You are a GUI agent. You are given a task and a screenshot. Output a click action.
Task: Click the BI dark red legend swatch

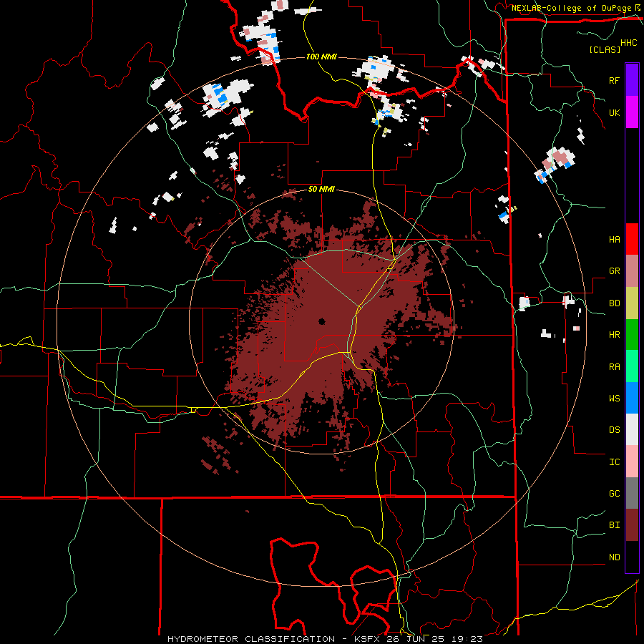[632, 525]
